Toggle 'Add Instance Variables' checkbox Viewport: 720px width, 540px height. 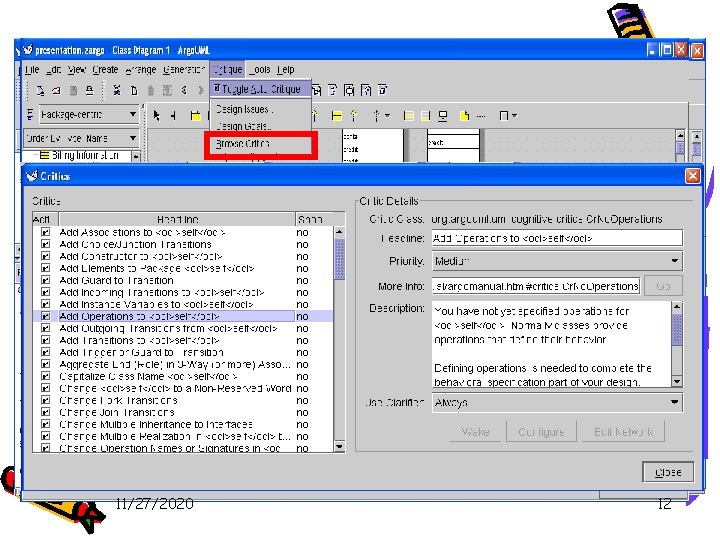pos(45,304)
